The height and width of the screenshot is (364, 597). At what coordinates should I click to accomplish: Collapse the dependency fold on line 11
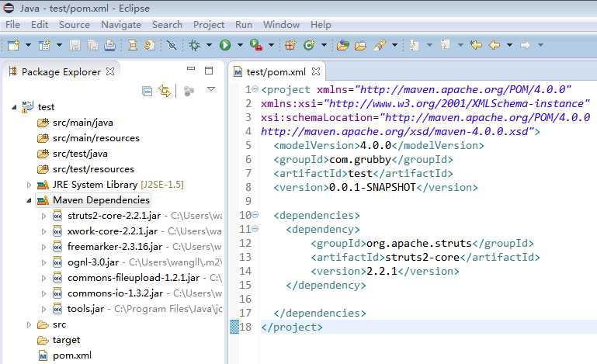(x=255, y=228)
